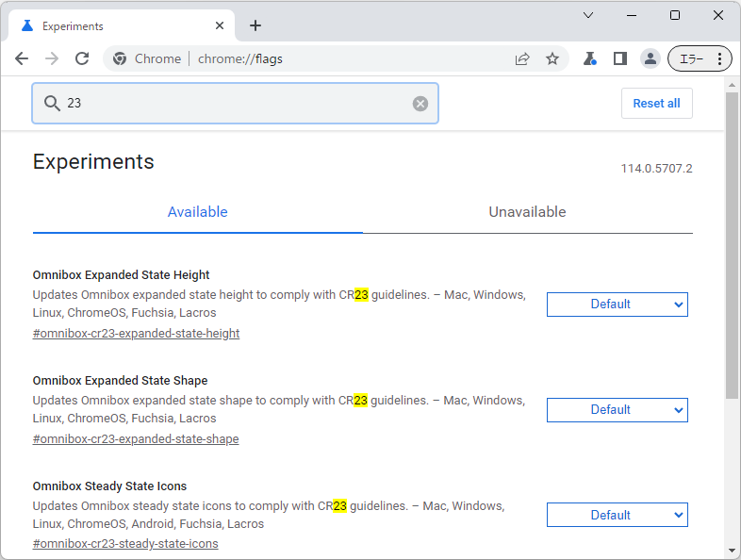Screen dimensions: 741x560
Task: Click the magnifier search icon
Action: 52,103
